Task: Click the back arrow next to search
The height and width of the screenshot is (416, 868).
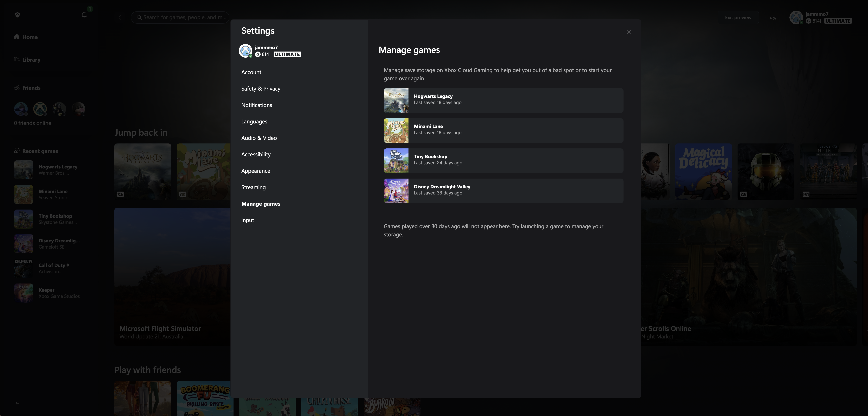Action: click(x=120, y=17)
